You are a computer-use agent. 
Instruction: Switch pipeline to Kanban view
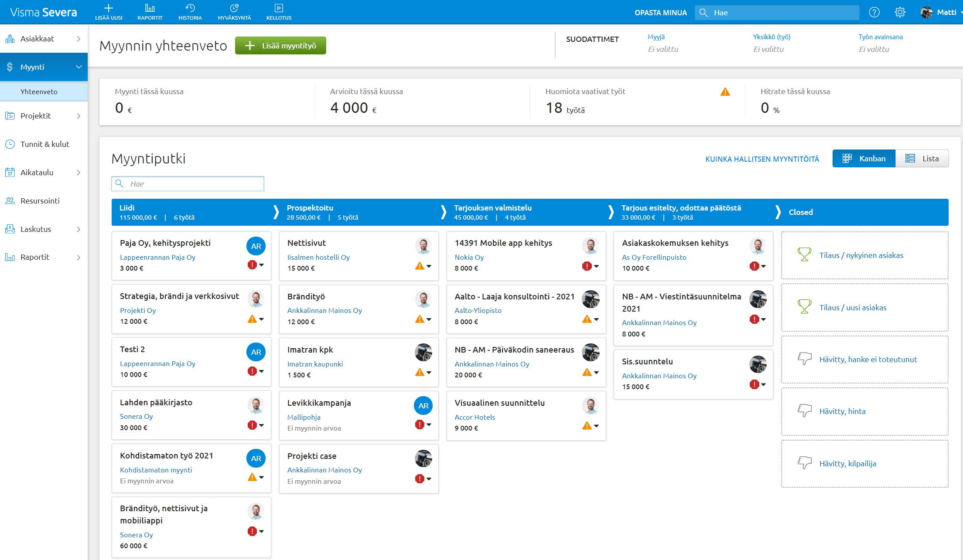864,159
